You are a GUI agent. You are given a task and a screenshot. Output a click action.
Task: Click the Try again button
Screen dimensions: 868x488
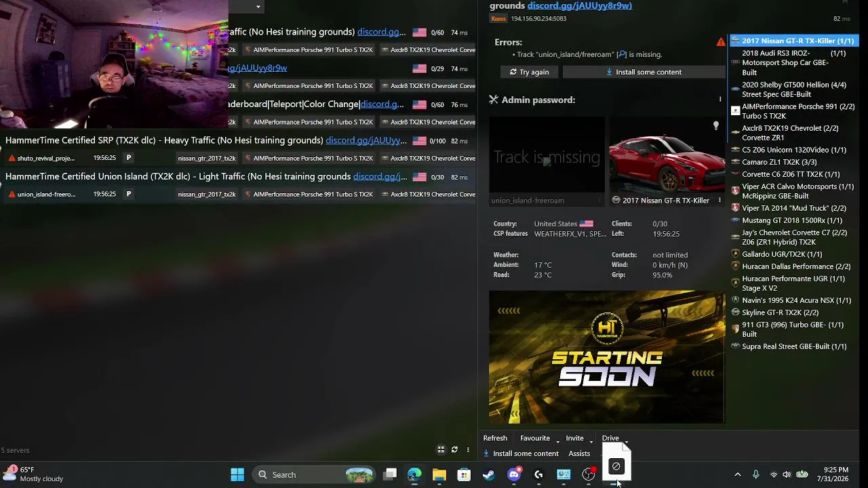point(530,72)
